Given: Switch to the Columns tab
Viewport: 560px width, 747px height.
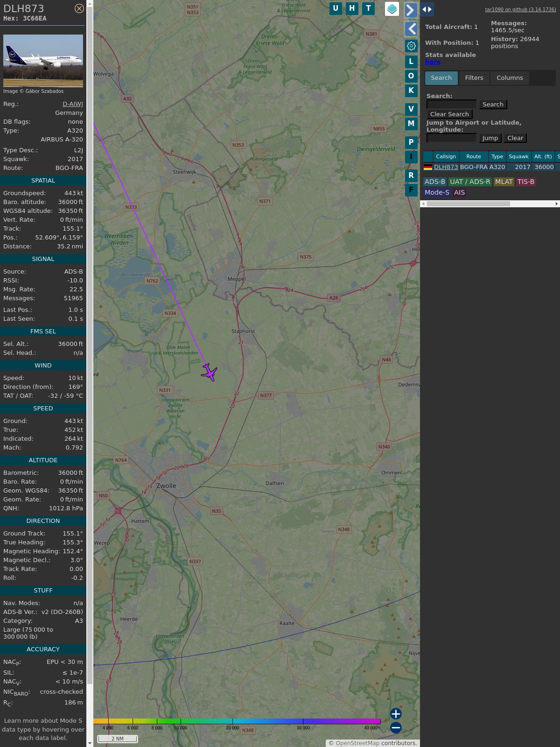Looking at the screenshot, I should (510, 78).
